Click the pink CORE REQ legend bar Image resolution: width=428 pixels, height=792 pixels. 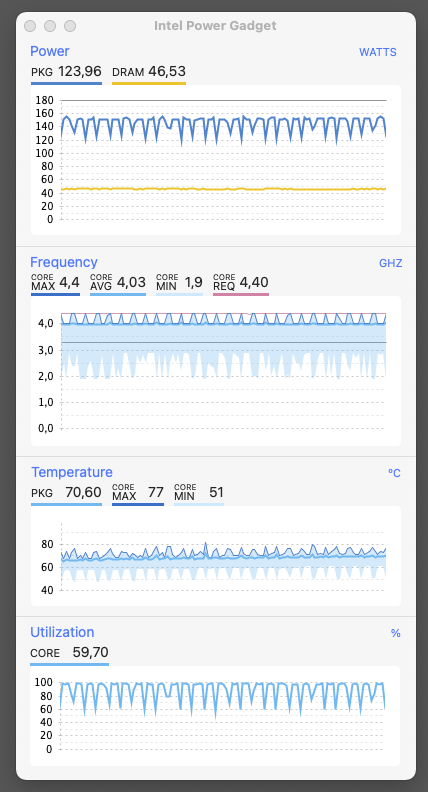241,294
